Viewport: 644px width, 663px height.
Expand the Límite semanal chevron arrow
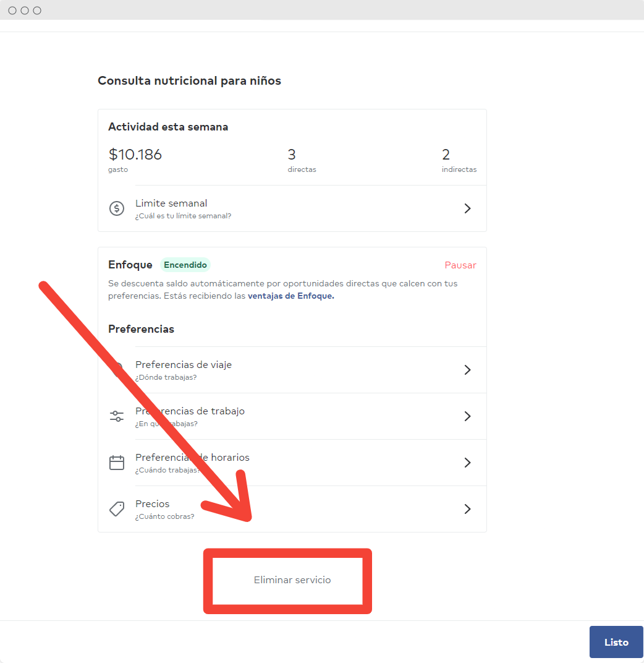point(467,208)
